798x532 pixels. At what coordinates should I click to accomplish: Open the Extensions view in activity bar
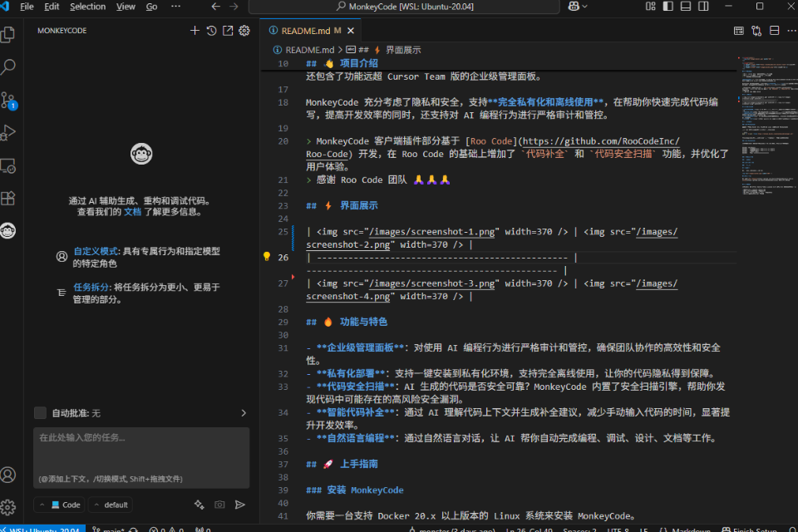[8, 198]
